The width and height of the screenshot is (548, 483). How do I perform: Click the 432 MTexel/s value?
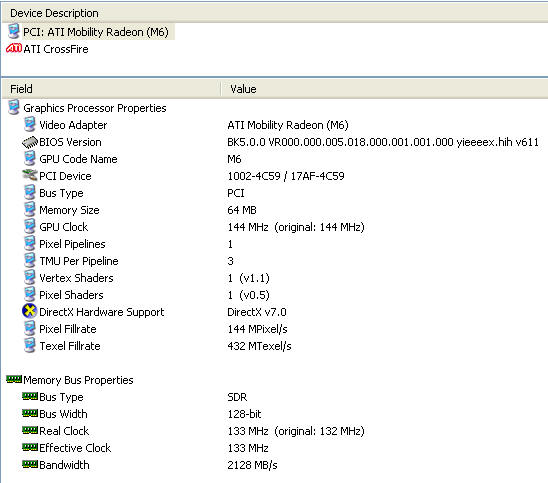point(259,346)
